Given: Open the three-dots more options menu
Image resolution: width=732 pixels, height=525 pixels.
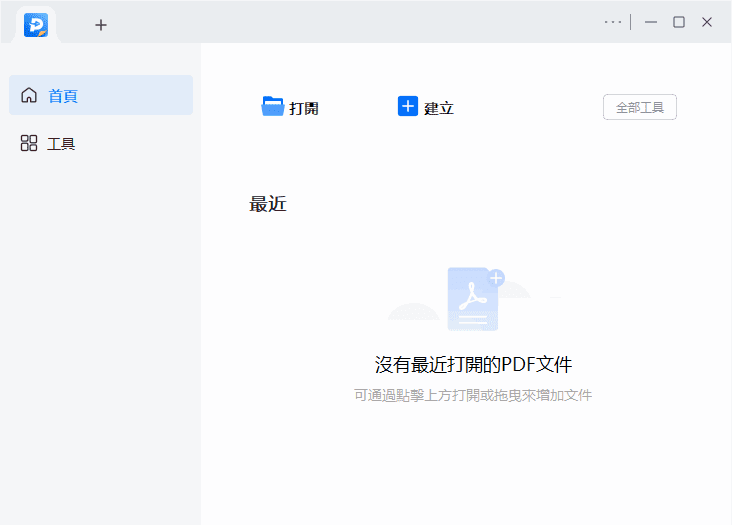Looking at the screenshot, I should pyautogui.click(x=612, y=22).
